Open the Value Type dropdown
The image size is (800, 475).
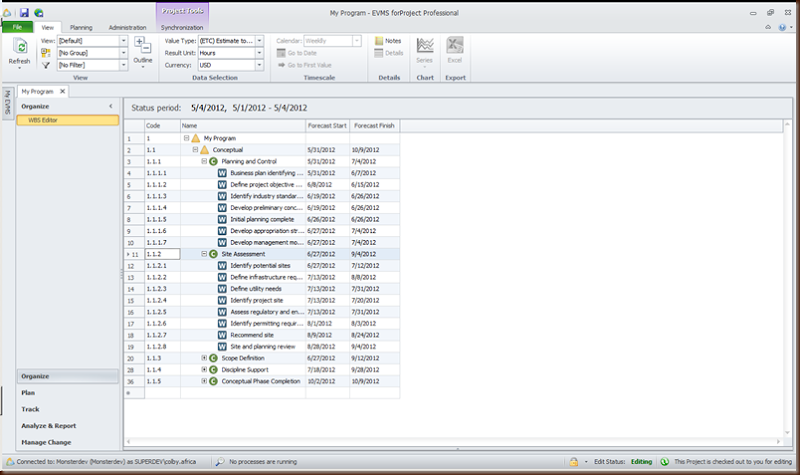(x=259, y=41)
